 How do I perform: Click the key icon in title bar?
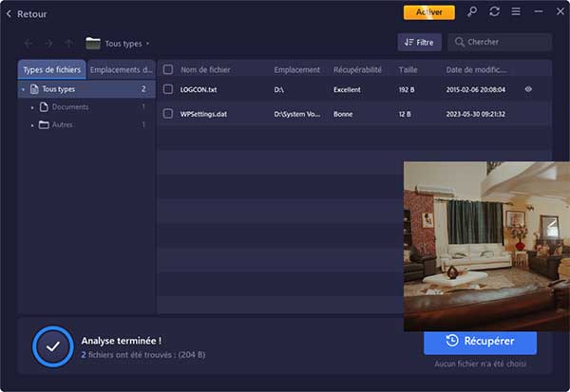[473, 12]
